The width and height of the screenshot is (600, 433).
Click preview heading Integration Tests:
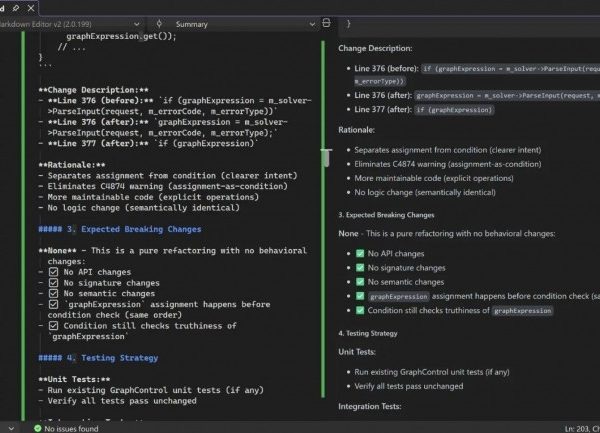click(370, 406)
